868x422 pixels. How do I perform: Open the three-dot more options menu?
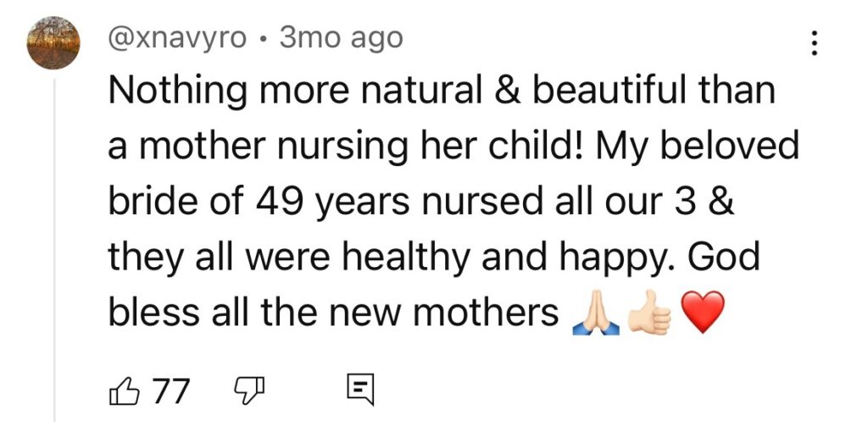tap(815, 43)
